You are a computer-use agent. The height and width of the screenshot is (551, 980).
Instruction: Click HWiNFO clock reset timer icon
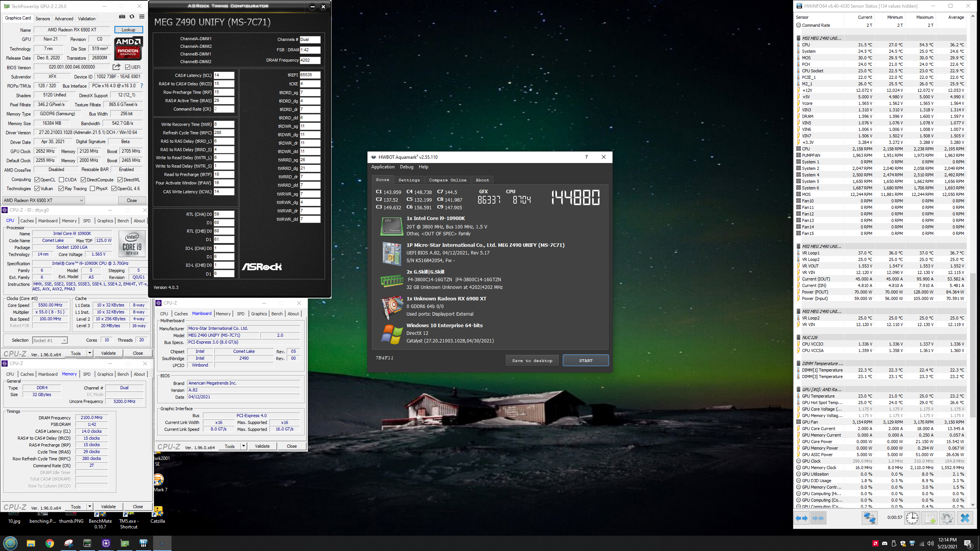[x=912, y=518]
